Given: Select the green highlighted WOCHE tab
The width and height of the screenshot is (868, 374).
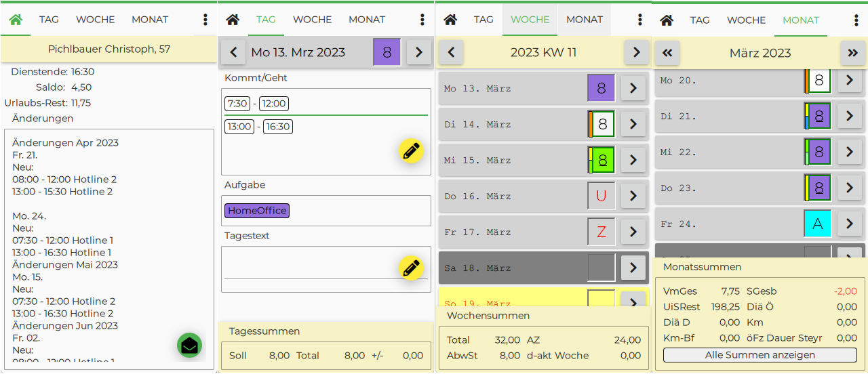Looking at the screenshot, I should 530,20.
